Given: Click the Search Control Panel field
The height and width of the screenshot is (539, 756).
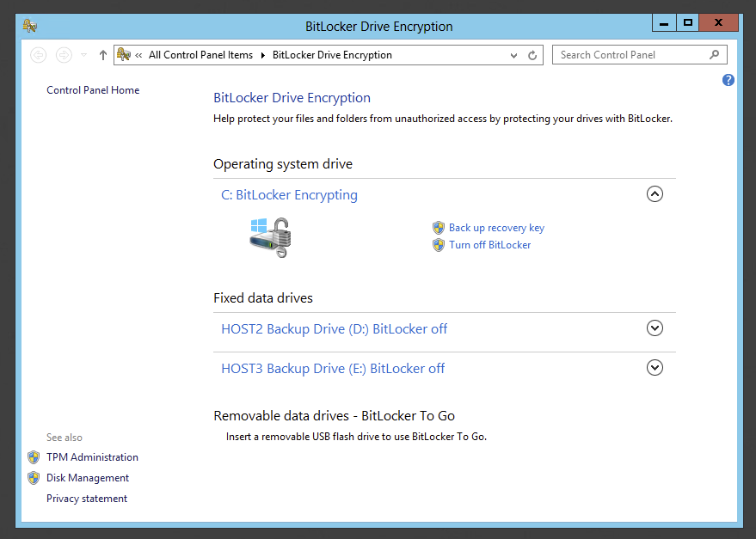Looking at the screenshot, I should [630, 55].
